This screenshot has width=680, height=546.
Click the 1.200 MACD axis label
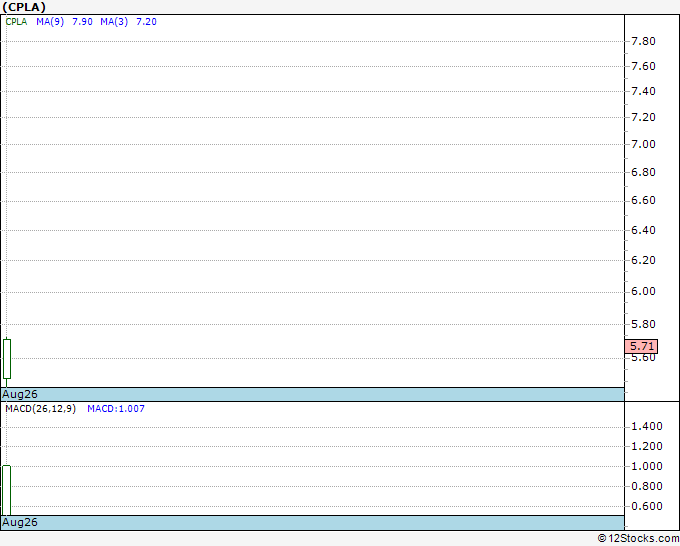point(647,447)
